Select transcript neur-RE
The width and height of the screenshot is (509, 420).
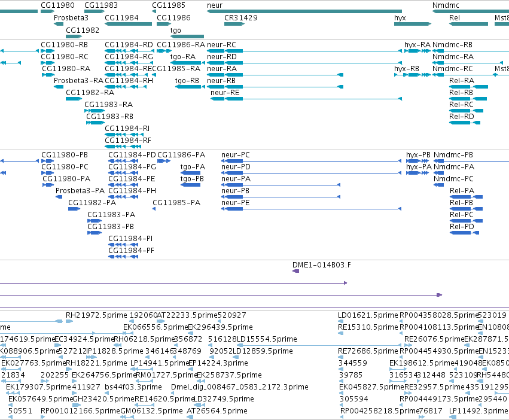coord(225,93)
